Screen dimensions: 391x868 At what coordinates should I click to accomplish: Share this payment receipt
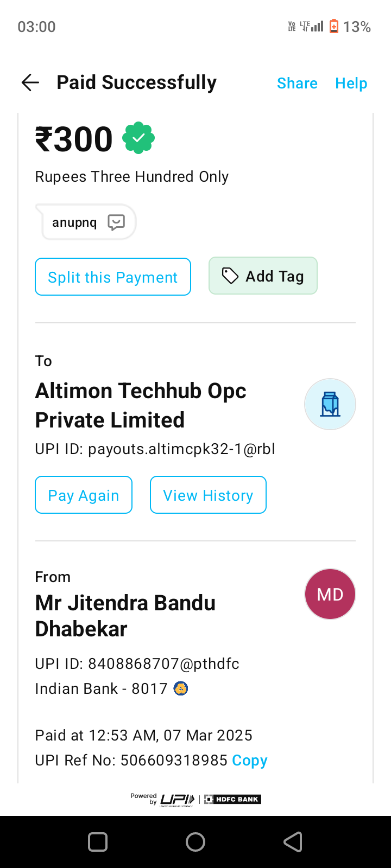[x=297, y=83]
